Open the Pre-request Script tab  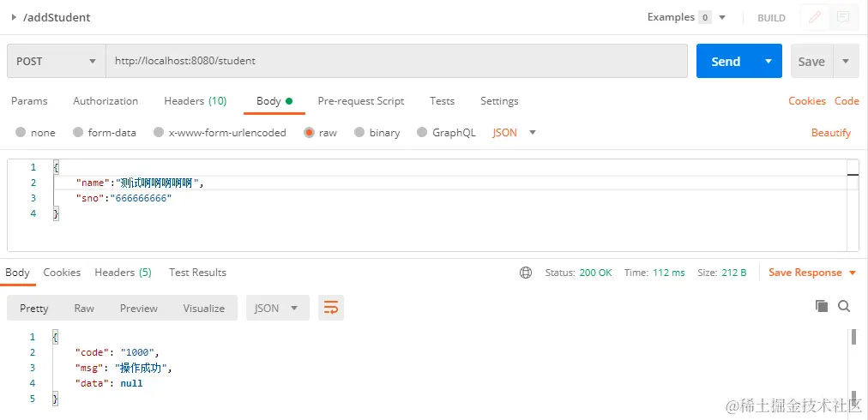coord(361,101)
